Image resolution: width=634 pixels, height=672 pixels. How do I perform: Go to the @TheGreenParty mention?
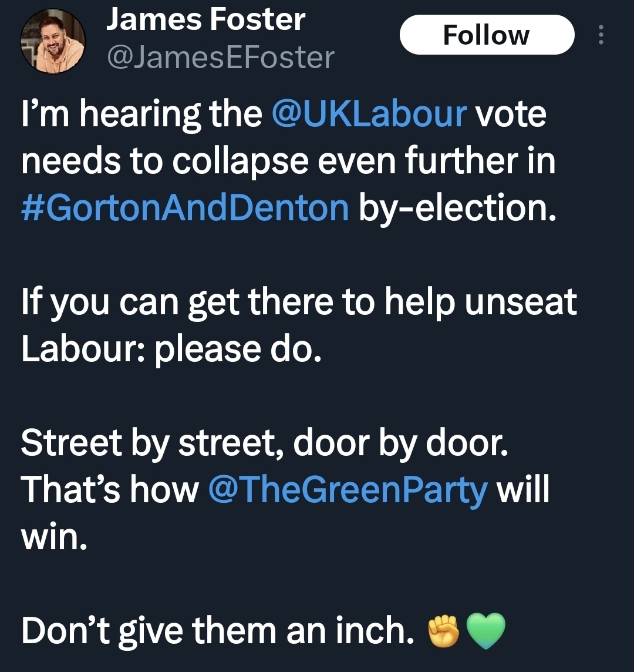348,490
